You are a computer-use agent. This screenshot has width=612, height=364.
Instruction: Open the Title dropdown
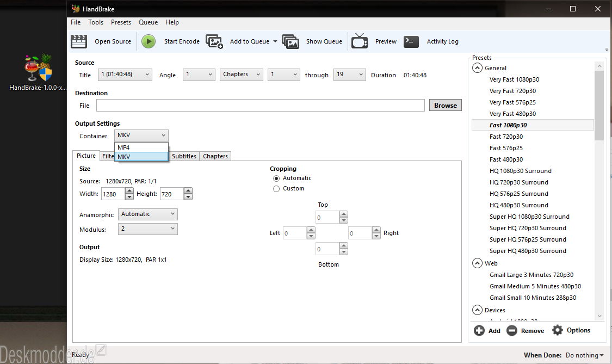click(x=125, y=75)
